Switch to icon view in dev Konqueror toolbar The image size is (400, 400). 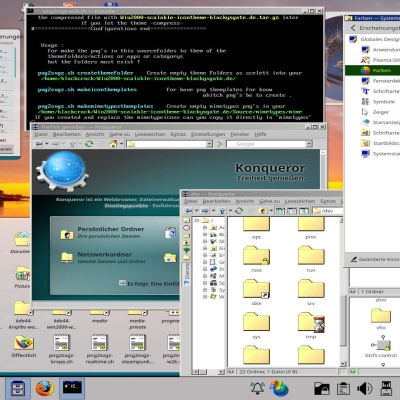pyautogui.click(x=280, y=211)
